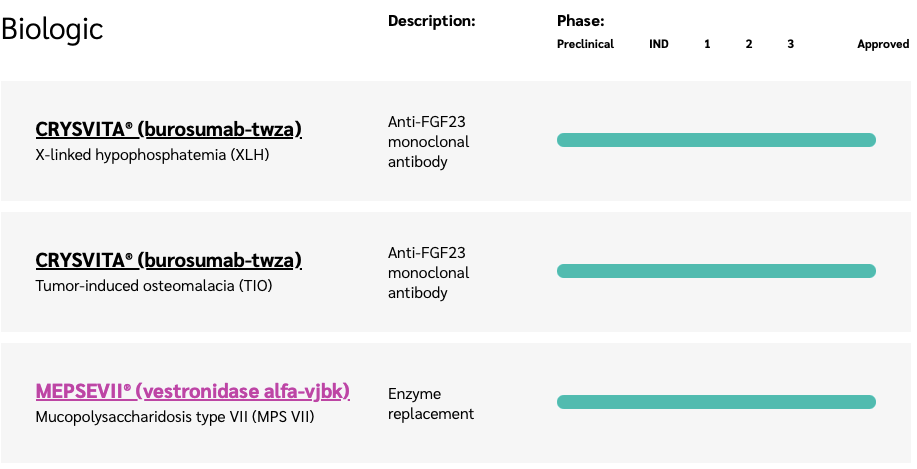Viewport: 917px width, 469px height.
Task: Click the X-linked hypophosphatemia (XLH) indication text
Action: coord(152,156)
